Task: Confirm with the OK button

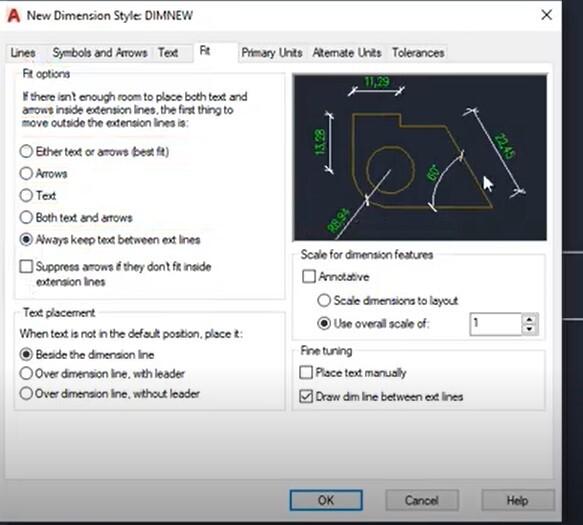Action: (326, 500)
